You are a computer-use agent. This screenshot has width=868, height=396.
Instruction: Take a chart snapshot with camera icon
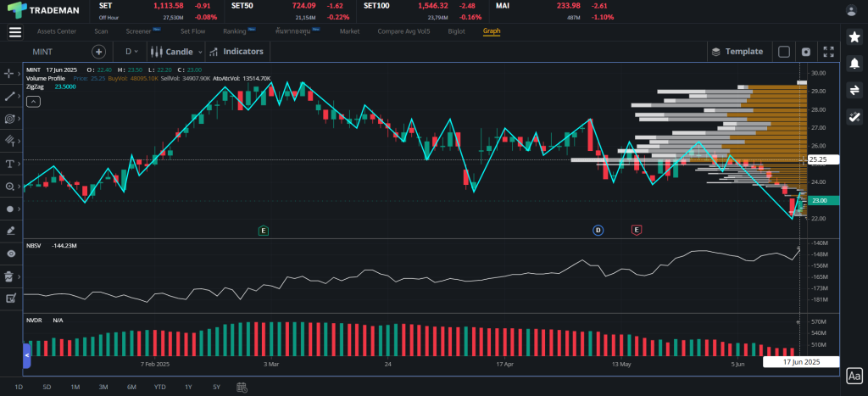pyautogui.click(x=805, y=52)
